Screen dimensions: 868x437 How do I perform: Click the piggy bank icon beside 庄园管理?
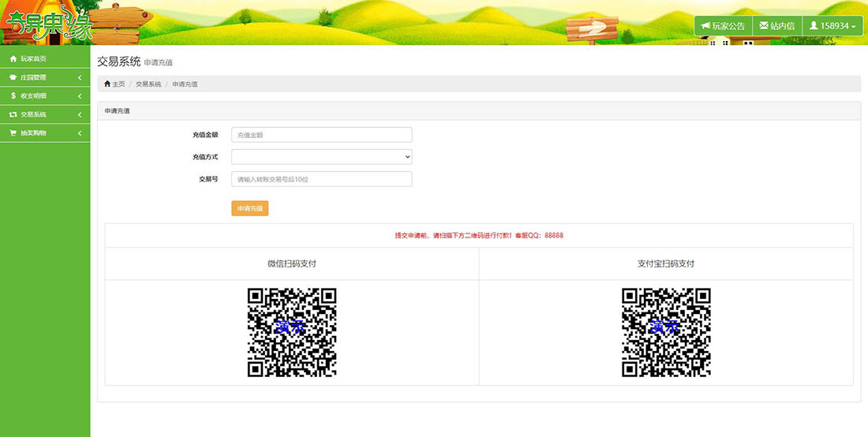click(x=13, y=77)
